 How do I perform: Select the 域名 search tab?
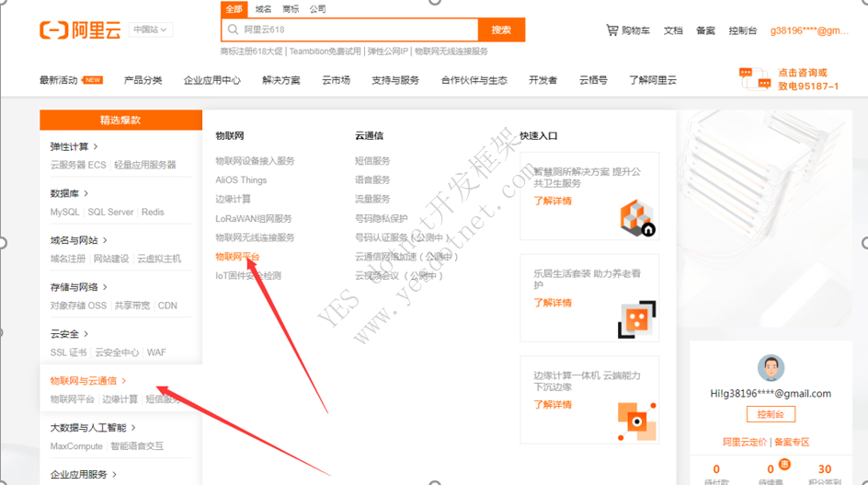click(x=264, y=9)
